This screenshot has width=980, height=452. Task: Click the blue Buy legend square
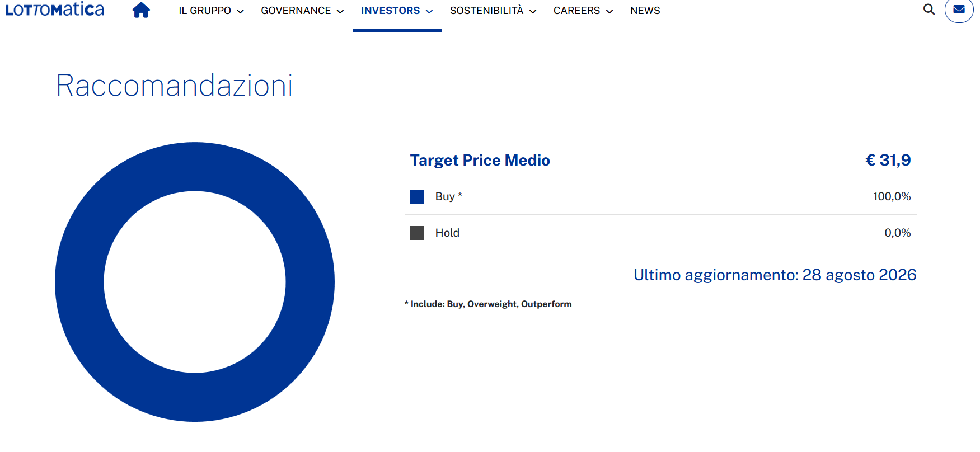(x=417, y=196)
